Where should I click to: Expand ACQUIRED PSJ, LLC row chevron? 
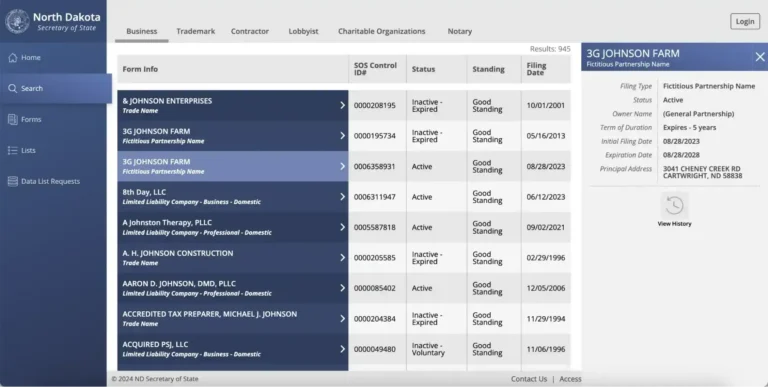point(342,349)
